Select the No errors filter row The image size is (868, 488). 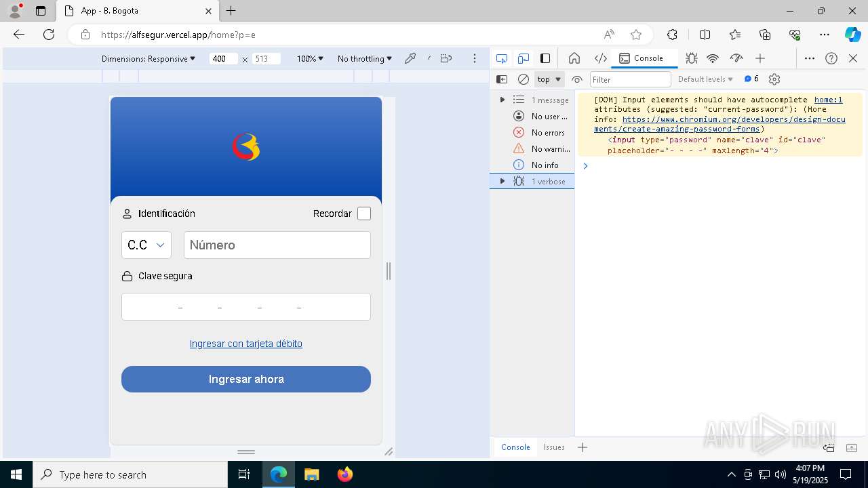[532, 132]
